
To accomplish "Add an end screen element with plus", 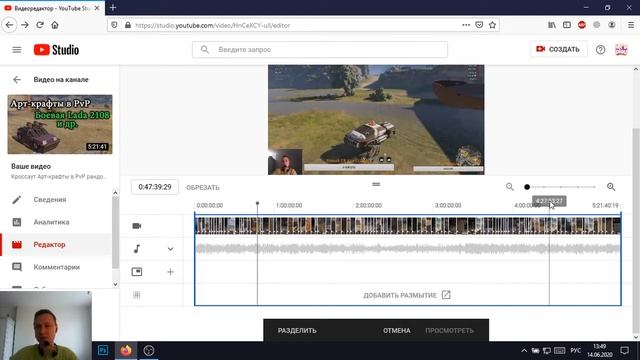I will [x=170, y=271].
